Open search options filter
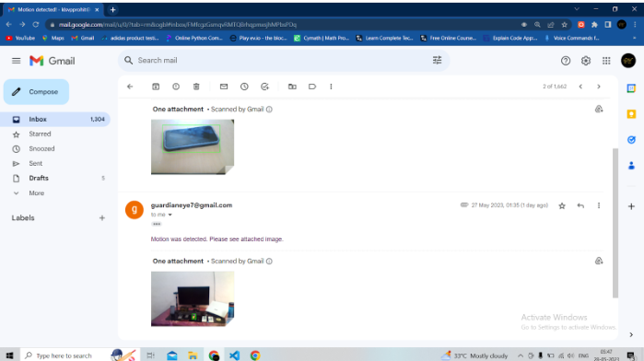Viewport: 644px width, 361px height. (437, 61)
